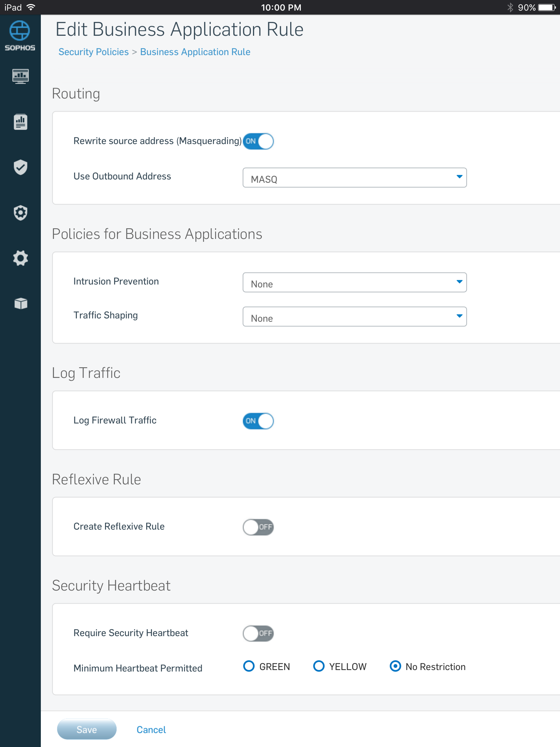Tap the battery indicator in status bar
This screenshot has width=560, height=747.
pyautogui.click(x=547, y=7)
